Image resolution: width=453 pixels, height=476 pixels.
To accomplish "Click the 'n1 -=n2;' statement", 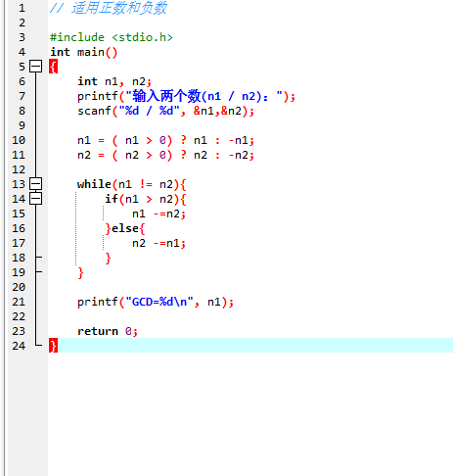I will (x=159, y=214).
